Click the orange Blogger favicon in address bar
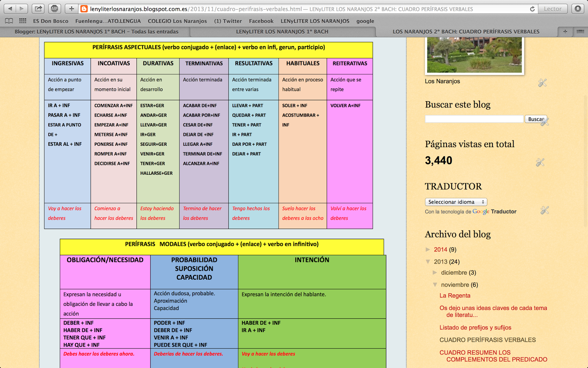 tap(84, 9)
